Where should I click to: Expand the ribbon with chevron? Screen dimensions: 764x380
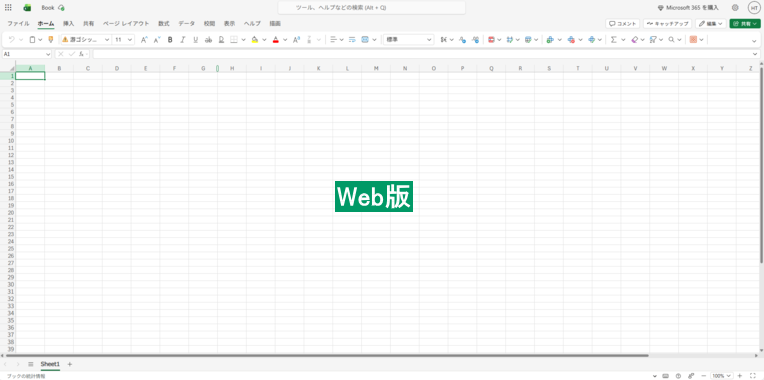coord(754,40)
